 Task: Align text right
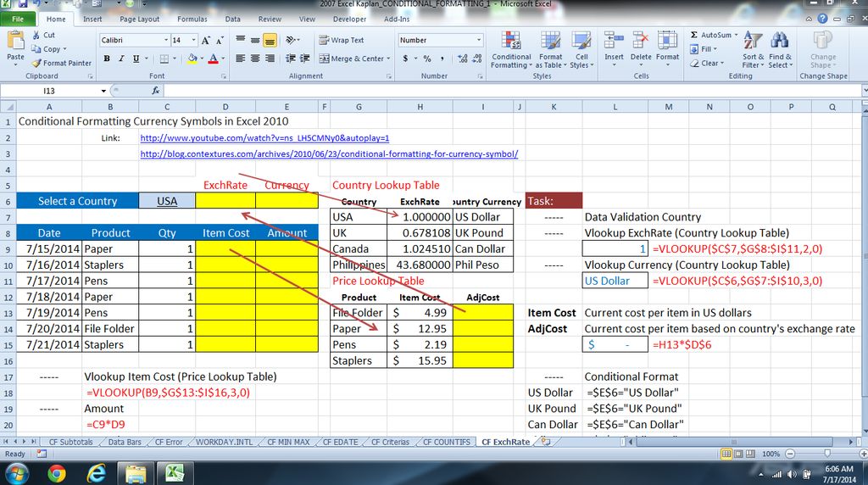[270, 59]
